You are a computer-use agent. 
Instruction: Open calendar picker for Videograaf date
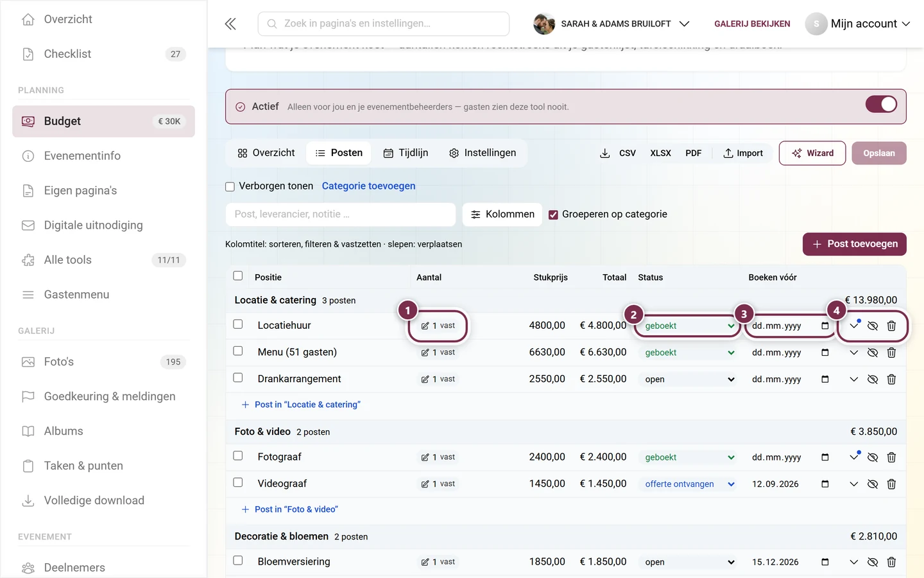click(x=825, y=484)
